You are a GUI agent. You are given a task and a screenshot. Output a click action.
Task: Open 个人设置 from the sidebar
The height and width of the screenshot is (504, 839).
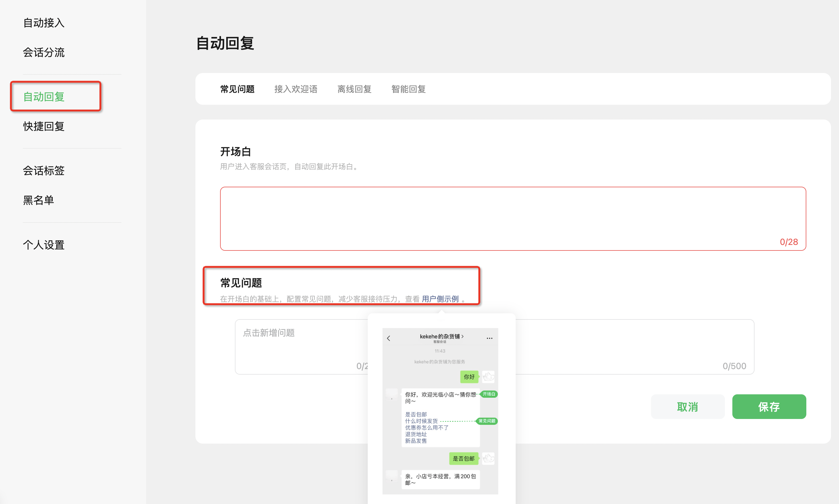click(43, 245)
